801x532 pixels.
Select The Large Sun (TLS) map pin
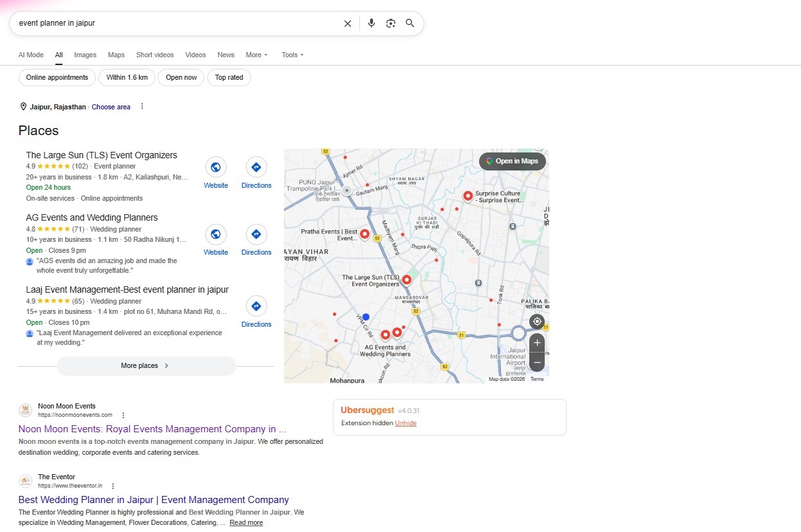point(406,280)
